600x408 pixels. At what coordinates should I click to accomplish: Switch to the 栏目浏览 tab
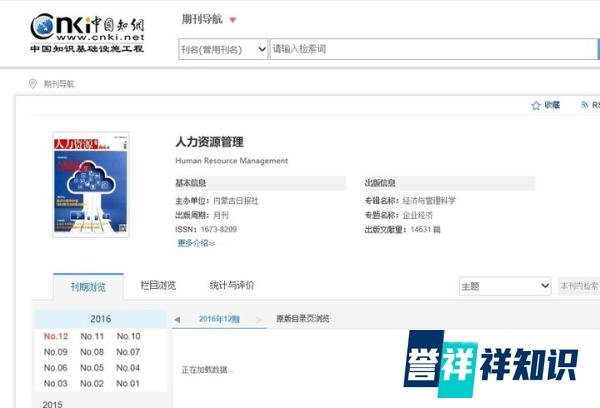[158, 285]
